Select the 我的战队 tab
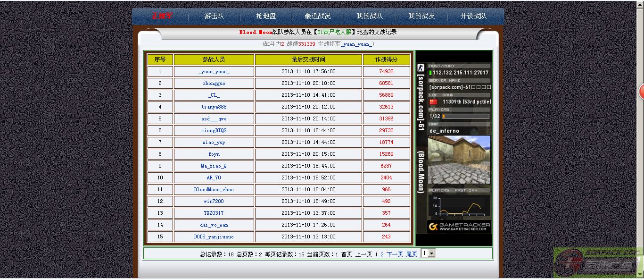 [370, 16]
